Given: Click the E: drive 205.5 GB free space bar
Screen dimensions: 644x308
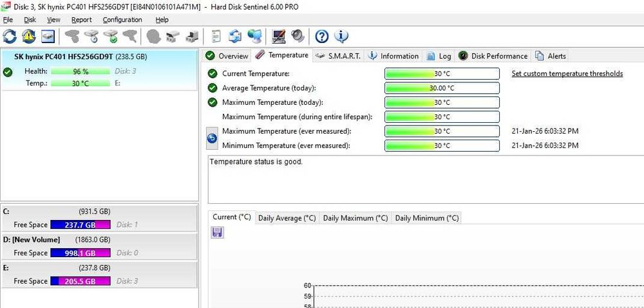Looking at the screenshot, I should (x=80, y=282).
